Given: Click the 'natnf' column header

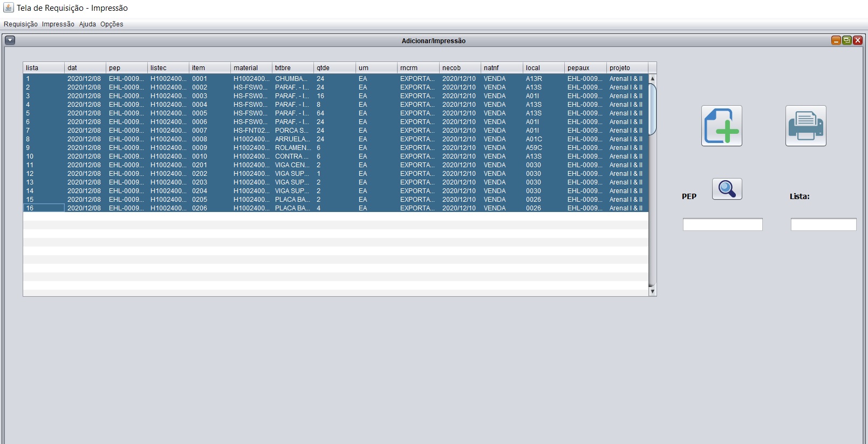Looking at the screenshot, I should (x=502, y=68).
